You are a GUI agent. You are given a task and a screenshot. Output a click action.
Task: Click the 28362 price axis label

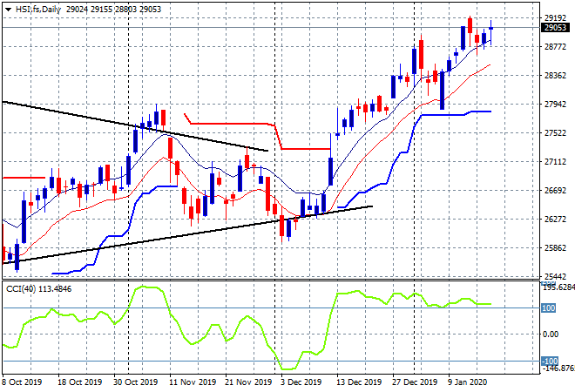(x=555, y=76)
